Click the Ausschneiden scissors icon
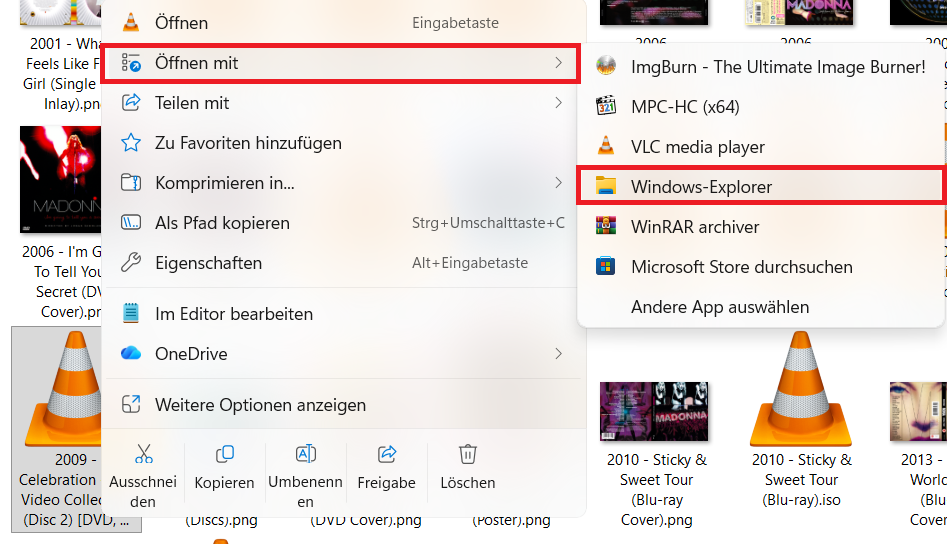The image size is (947, 544). 143,454
